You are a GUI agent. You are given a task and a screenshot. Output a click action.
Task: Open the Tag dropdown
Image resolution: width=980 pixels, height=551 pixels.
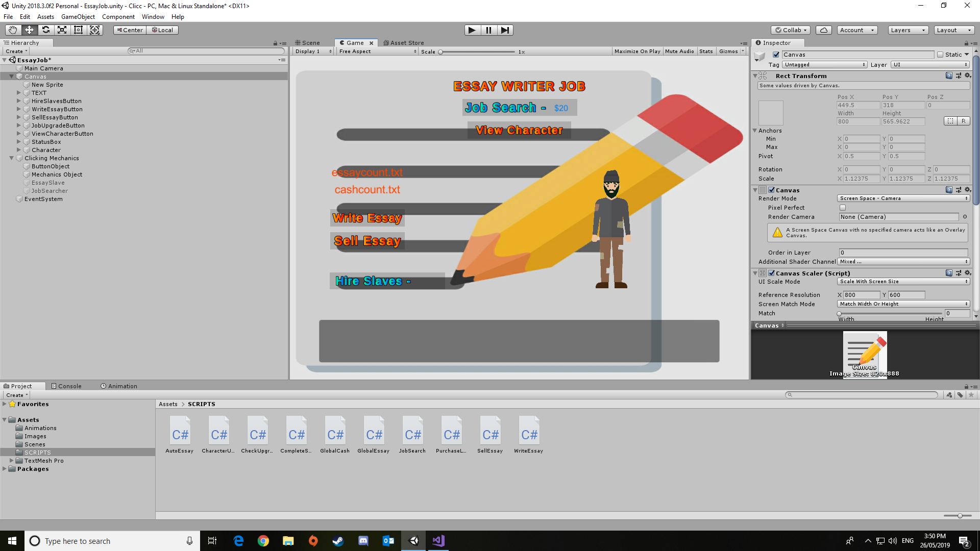pos(825,65)
